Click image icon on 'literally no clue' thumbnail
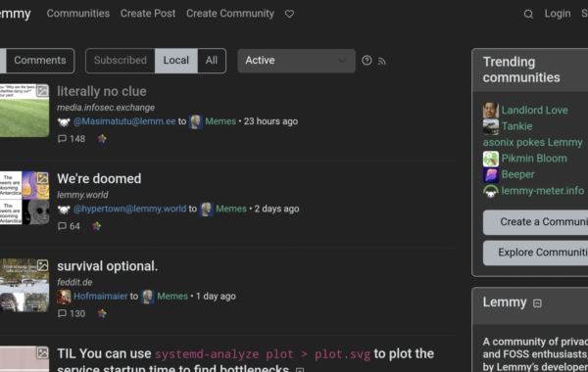 click(x=42, y=90)
